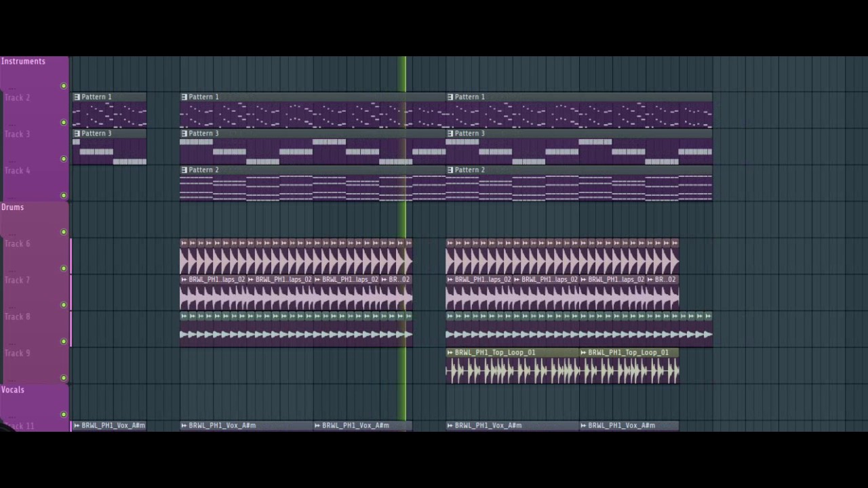Select the Track 6 header label
This screenshot has height=488, width=868.
[x=17, y=244]
